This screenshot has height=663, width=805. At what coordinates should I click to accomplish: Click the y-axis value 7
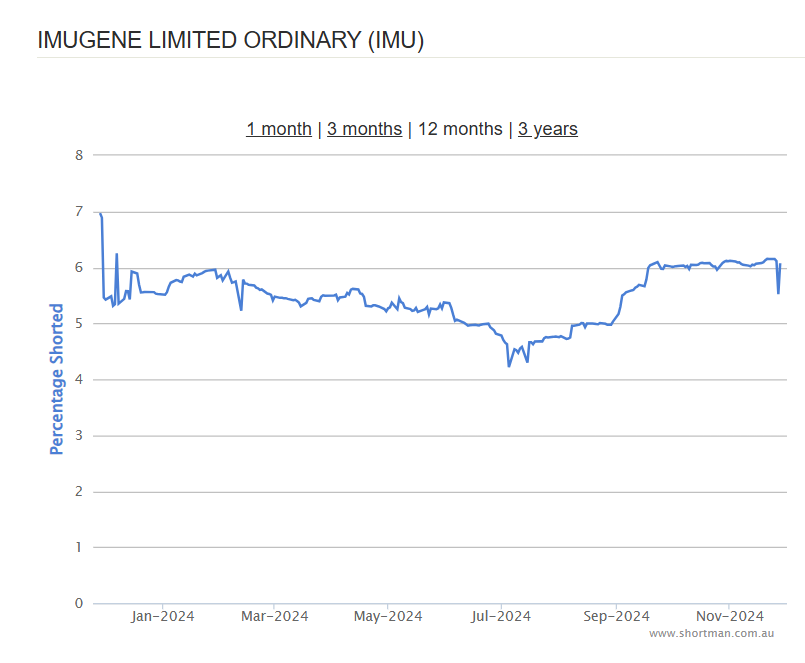point(79,211)
